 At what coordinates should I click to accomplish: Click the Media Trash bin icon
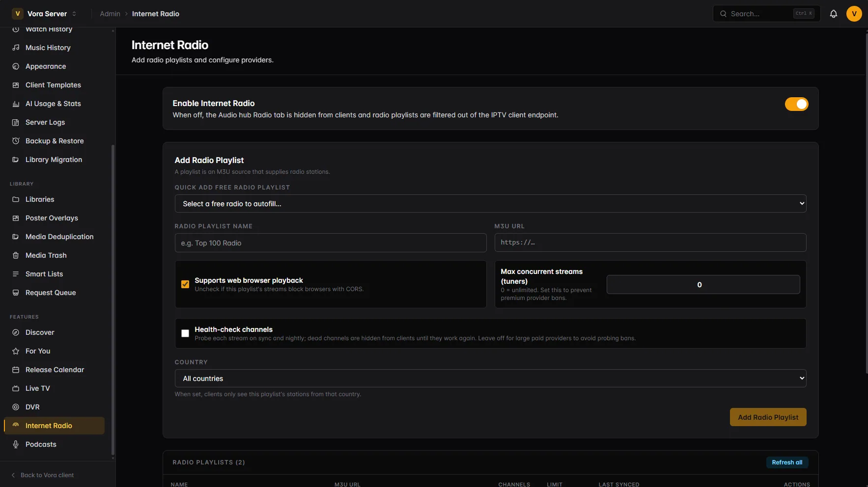coord(16,255)
